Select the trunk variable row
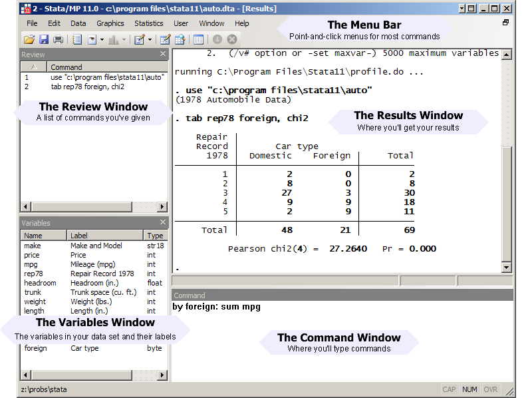The height and width of the screenshot is (398, 532). coord(94,292)
